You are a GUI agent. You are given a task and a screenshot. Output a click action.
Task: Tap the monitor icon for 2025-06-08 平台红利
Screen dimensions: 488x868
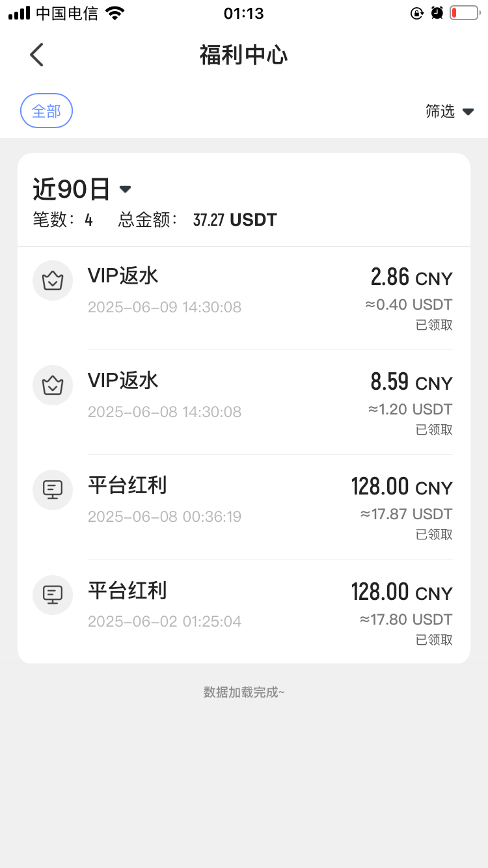pyautogui.click(x=52, y=490)
